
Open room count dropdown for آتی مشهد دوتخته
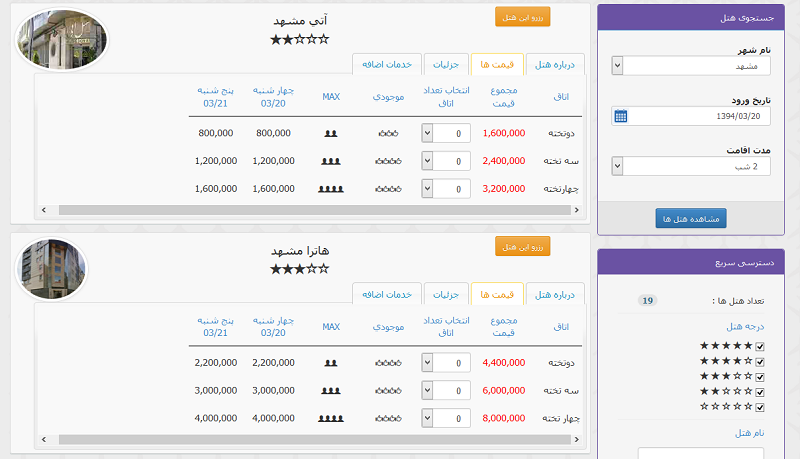point(446,133)
